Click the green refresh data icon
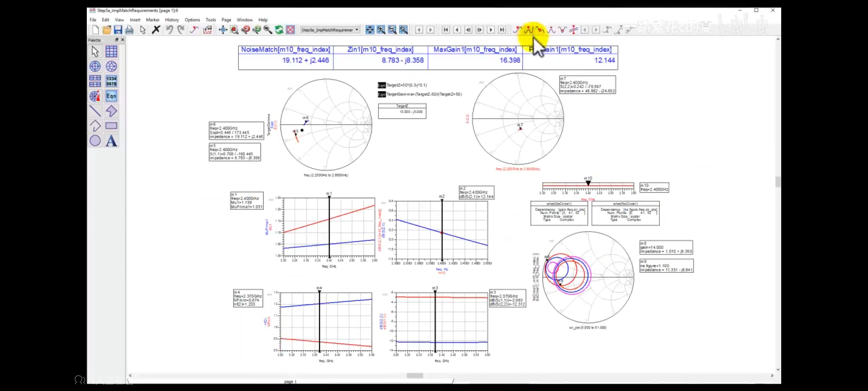 click(x=279, y=30)
